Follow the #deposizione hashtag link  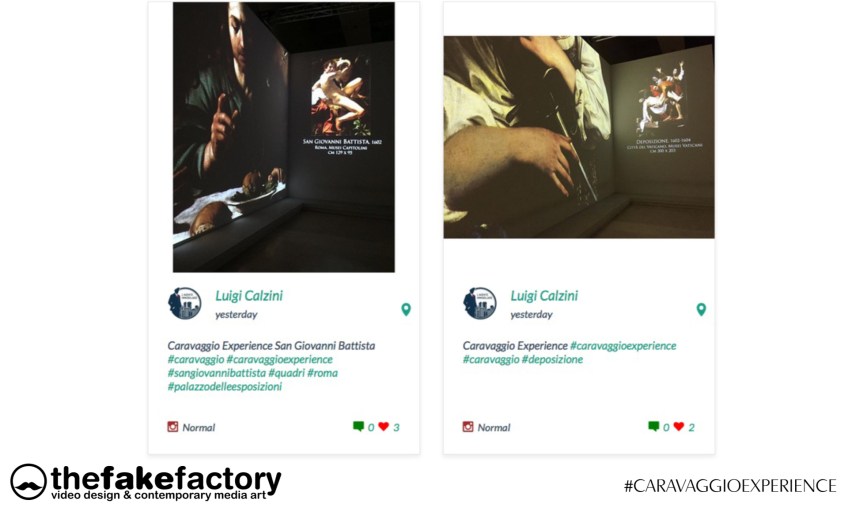click(552, 360)
